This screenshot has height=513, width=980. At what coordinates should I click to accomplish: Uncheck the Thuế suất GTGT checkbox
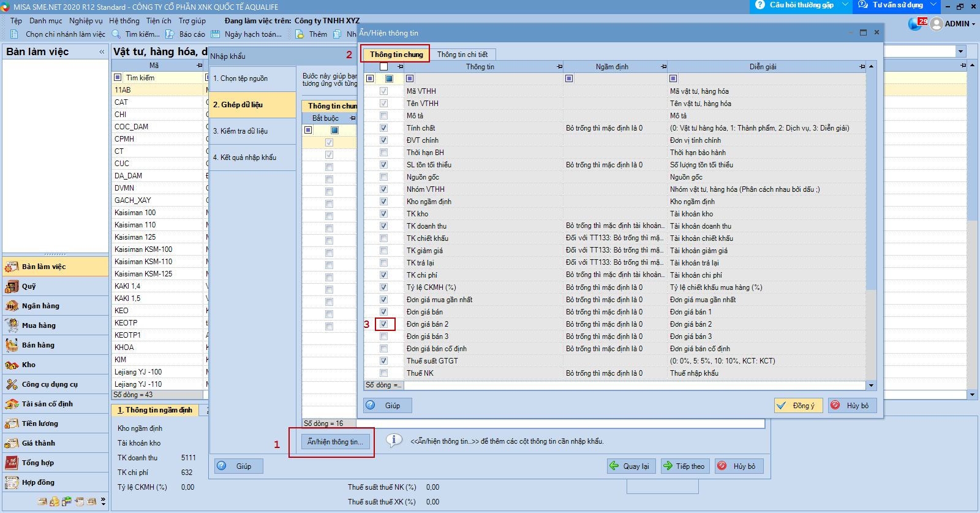(383, 361)
